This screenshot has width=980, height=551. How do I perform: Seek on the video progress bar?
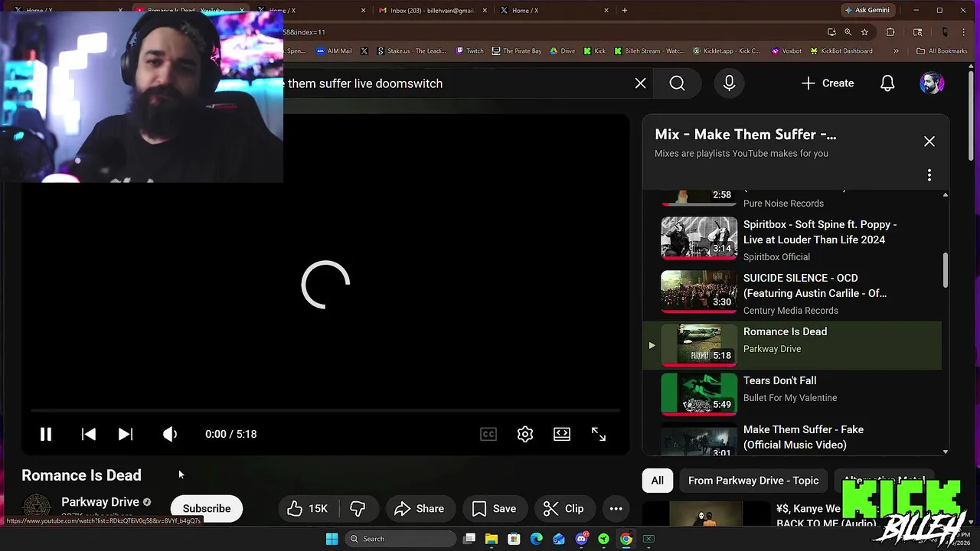pyautogui.click(x=325, y=411)
